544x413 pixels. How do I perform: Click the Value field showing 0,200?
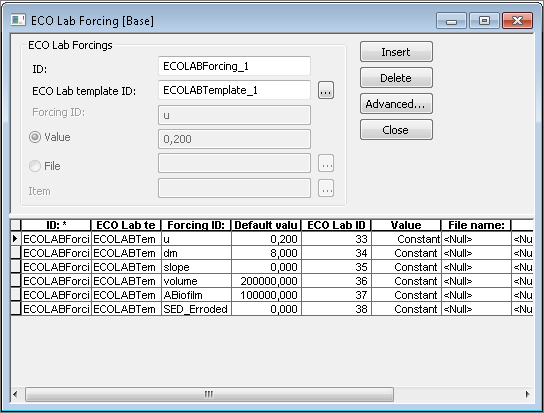coord(234,139)
